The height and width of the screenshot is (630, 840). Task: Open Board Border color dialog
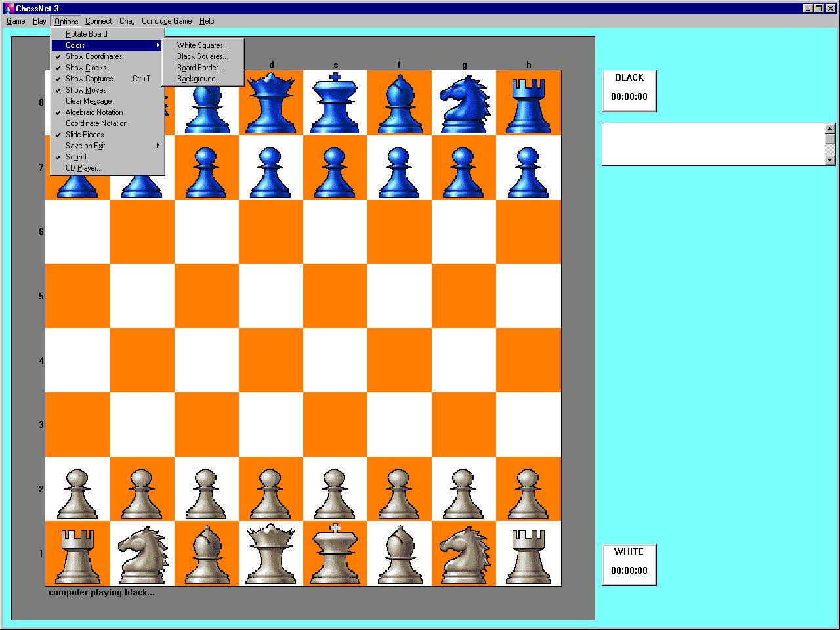tap(203, 68)
